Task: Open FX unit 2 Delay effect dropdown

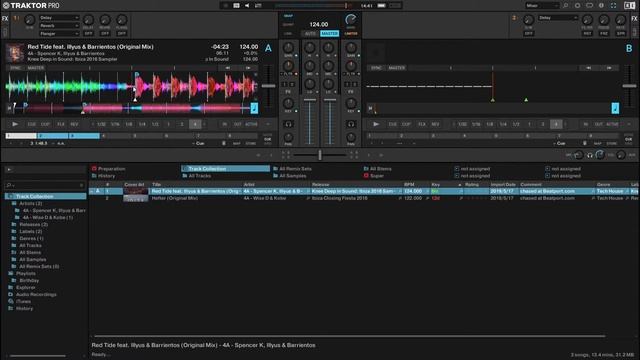Action: click(558, 18)
